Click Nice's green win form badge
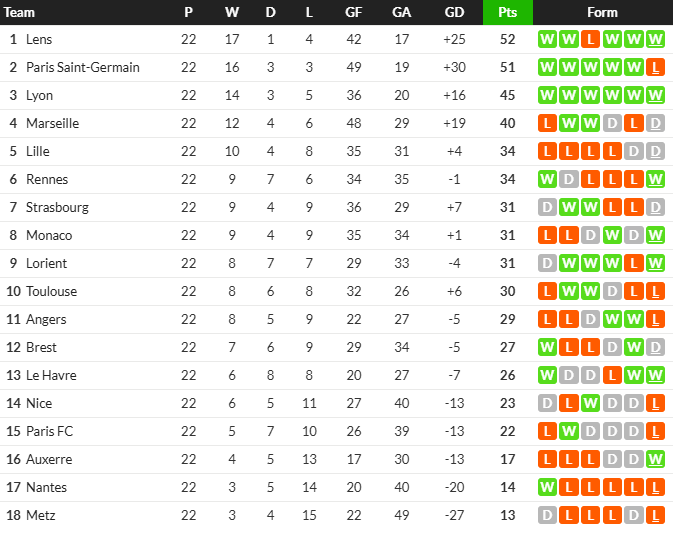The image size is (675, 537). (590, 403)
